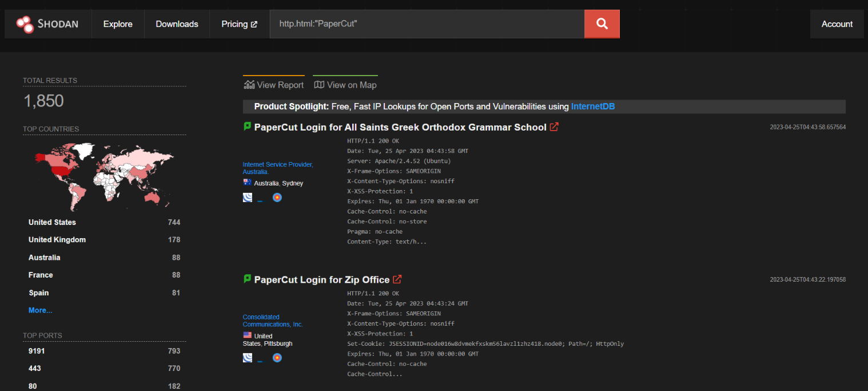Open PaperCut Login for All Saints Greek Orthodox Grammar School
Viewport: 868px width, 391px height.
click(x=400, y=127)
